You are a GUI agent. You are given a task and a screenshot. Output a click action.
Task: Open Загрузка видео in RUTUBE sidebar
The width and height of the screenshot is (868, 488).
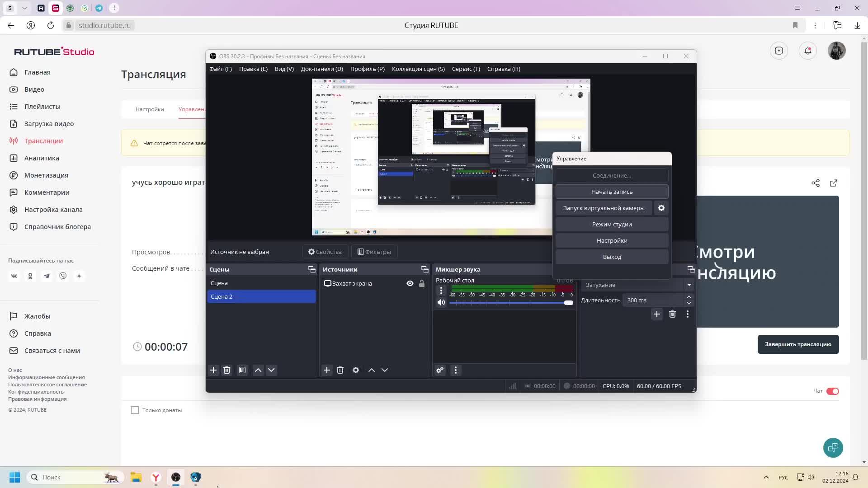[x=49, y=124]
